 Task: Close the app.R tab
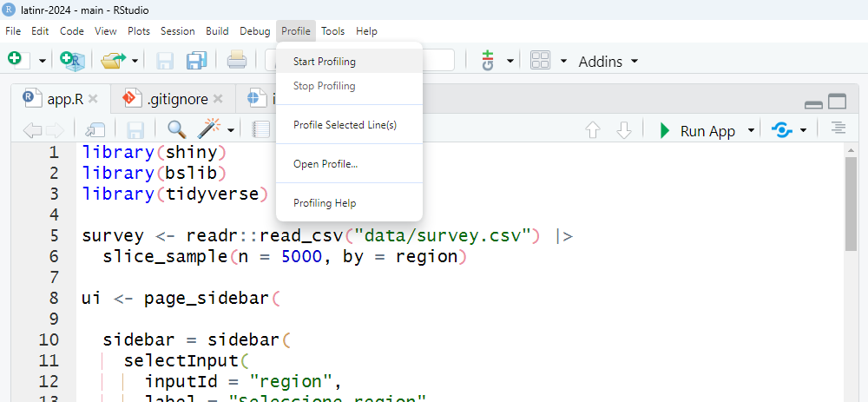point(94,99)
